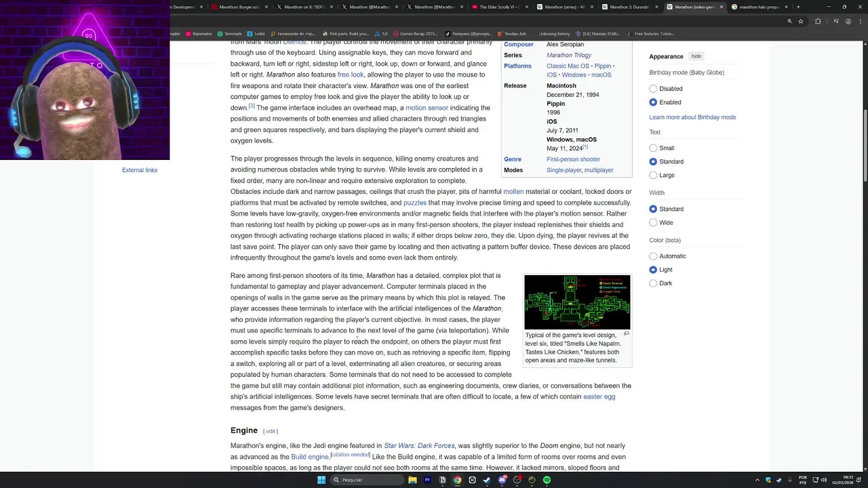Open Notion from the taskbar
The image size is (868, 488).
(442, 480)
